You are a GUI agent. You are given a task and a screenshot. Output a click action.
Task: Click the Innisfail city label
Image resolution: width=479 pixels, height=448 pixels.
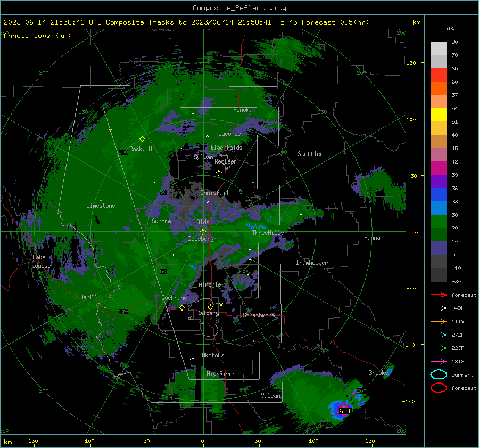pyautogui.click(x=214, y=193)
